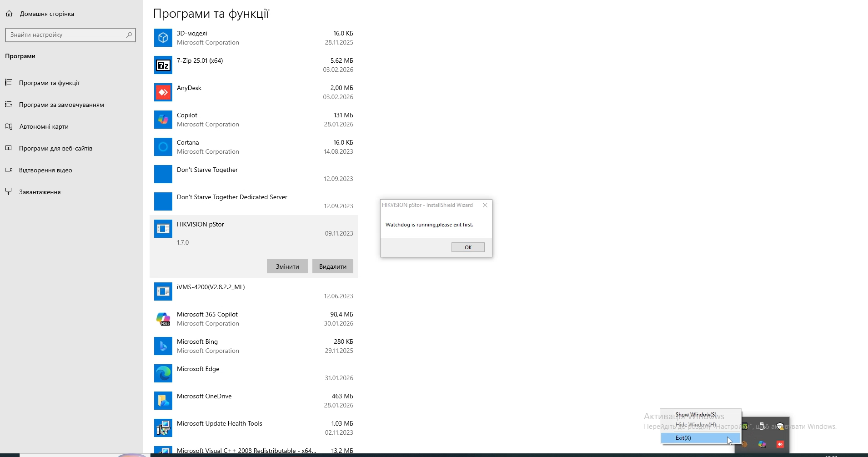
Task: Select Show Window(S) from the context menu
Action: [x=696, y=415]
